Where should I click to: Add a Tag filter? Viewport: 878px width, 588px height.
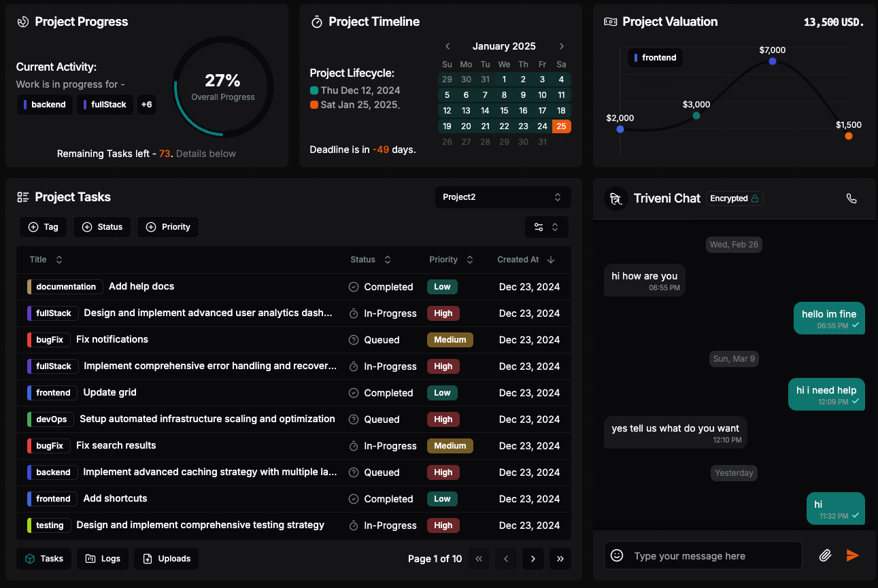click(x=43, y=227)
